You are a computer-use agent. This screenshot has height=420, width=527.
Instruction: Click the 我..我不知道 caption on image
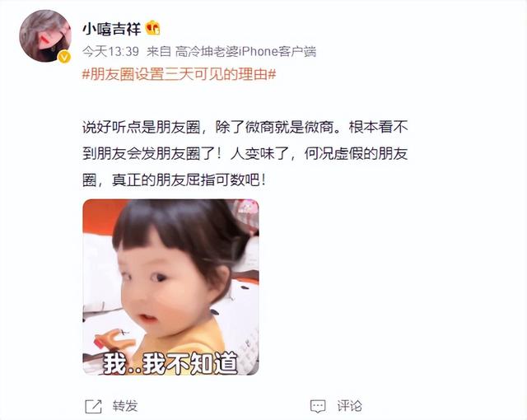coord(170,363)
